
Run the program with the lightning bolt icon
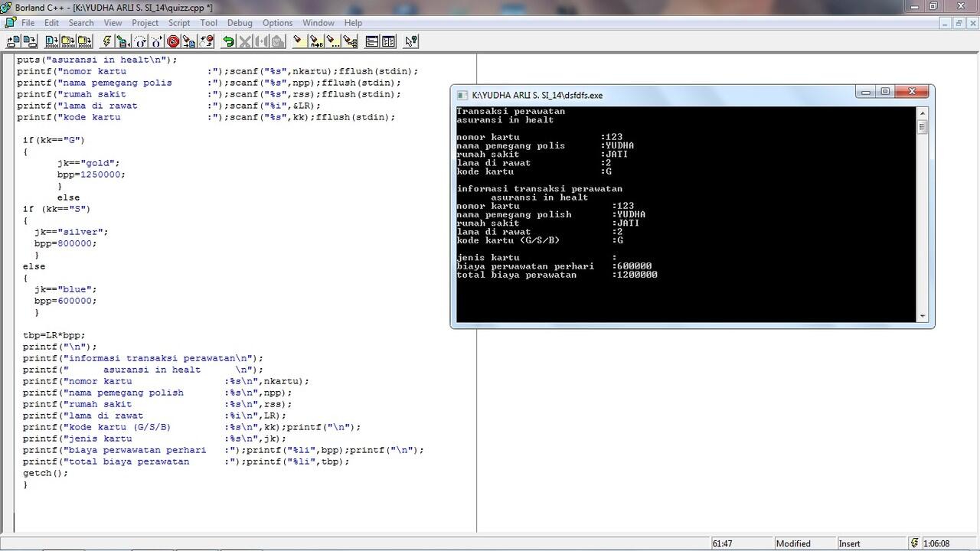pyautogui.click(x=106, y=42)
